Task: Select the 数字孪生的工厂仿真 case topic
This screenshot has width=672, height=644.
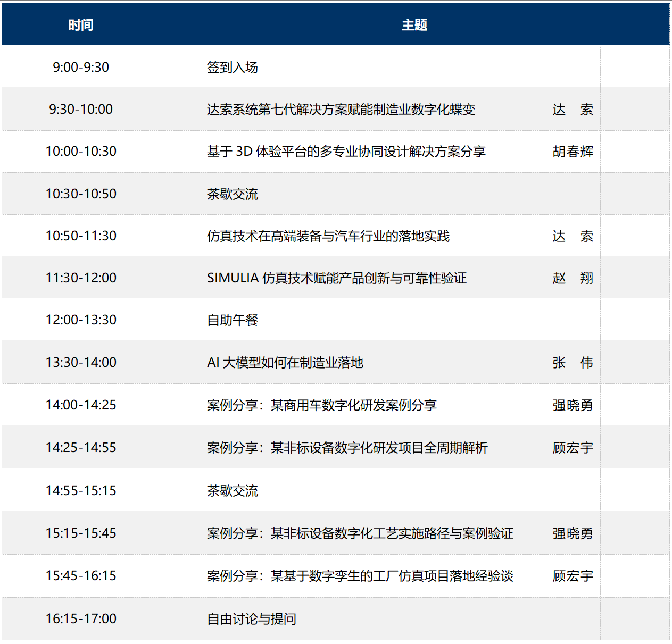Action: 360,576
